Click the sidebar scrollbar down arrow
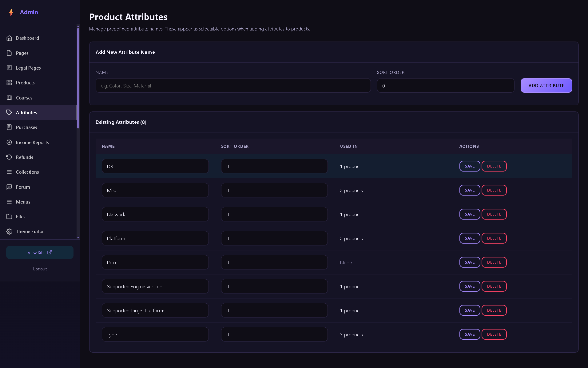The width and height of the screenshot is (588, 368). pos(78,237)
